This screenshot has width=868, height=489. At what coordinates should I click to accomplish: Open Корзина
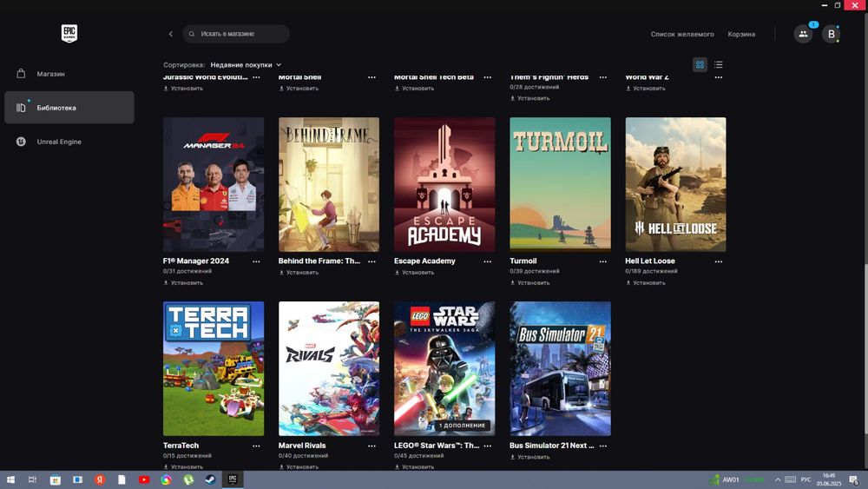(x=741, y=34)
